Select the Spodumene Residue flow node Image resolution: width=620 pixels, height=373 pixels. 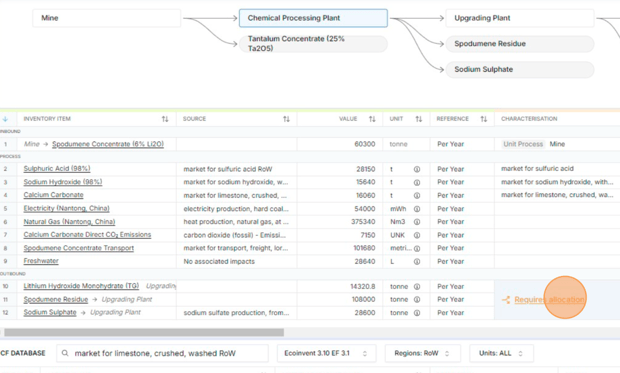click(x=520, y=44)
